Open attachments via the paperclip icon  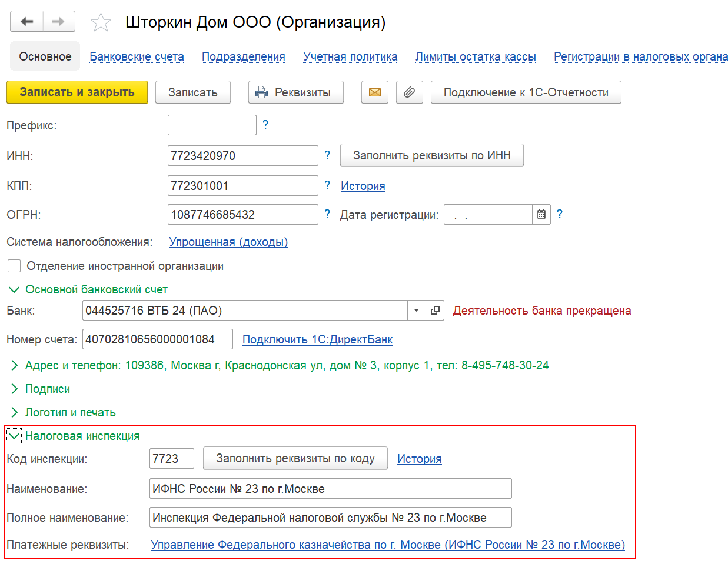(410, 92)
